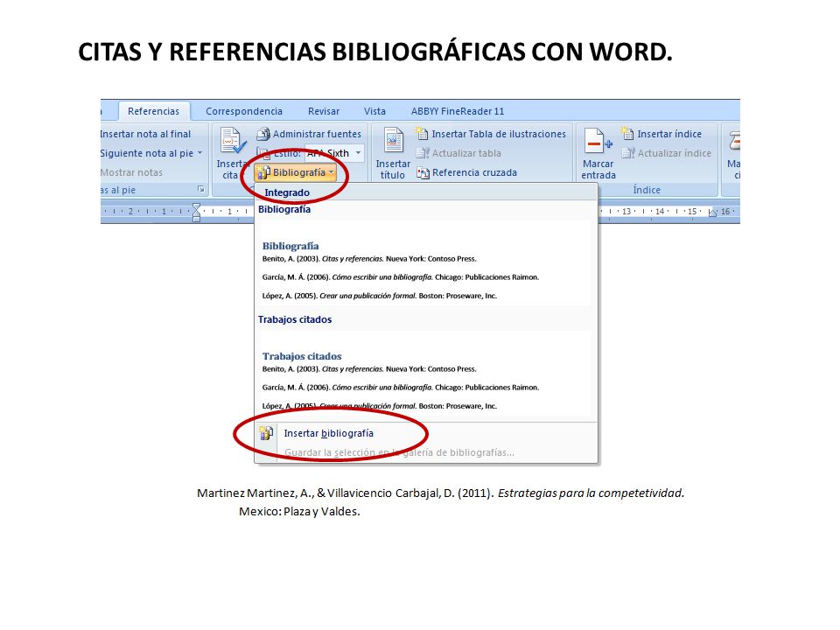
Task: Click the Referencia cruzada icon
Action: 423,172
